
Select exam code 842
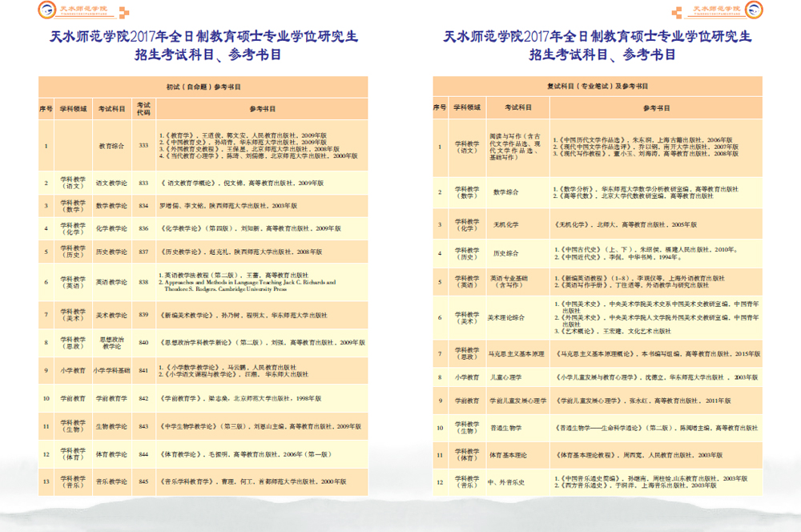(143, 398)
